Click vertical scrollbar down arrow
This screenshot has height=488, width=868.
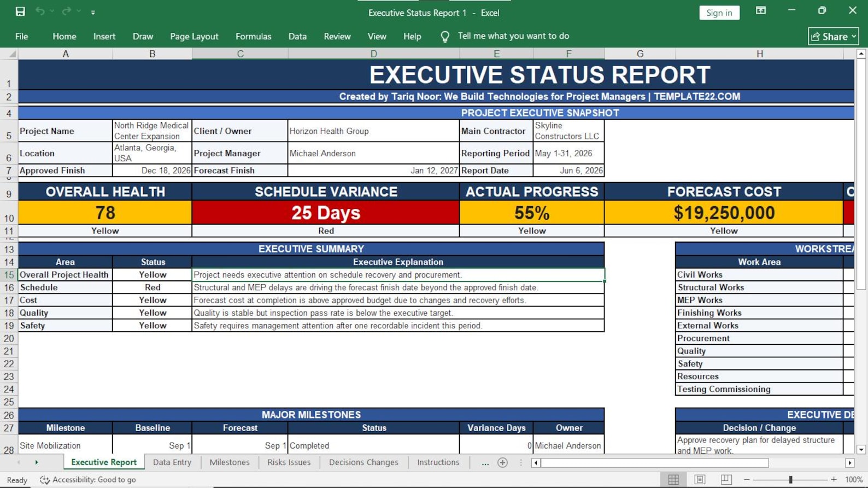pyautogui.click(x=861, y=449)
